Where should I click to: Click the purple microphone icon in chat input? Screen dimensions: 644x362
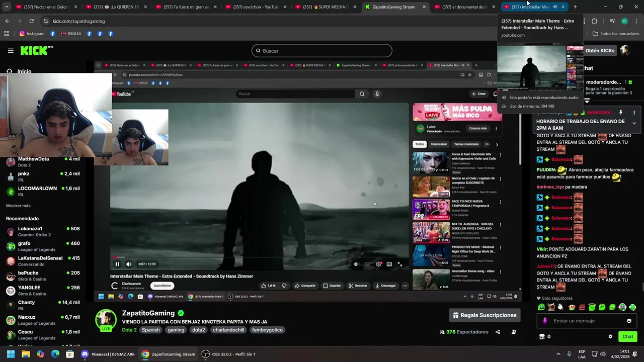[x=545, y=321]
